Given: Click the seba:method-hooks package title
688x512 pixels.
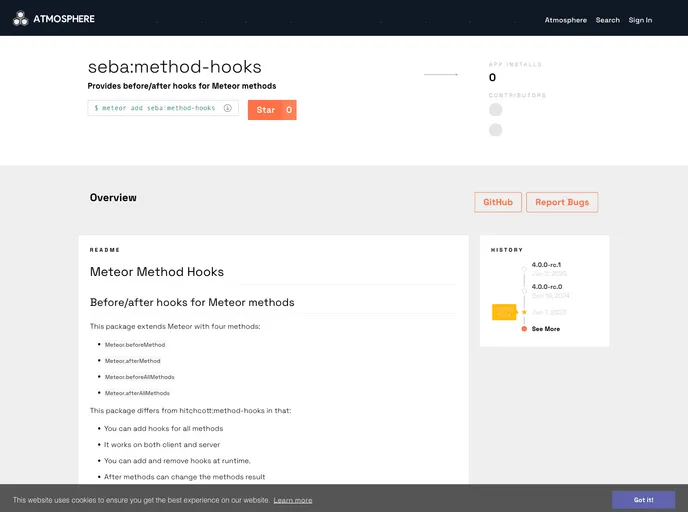Looking at the screenshot, I should (x=175, y=67).
